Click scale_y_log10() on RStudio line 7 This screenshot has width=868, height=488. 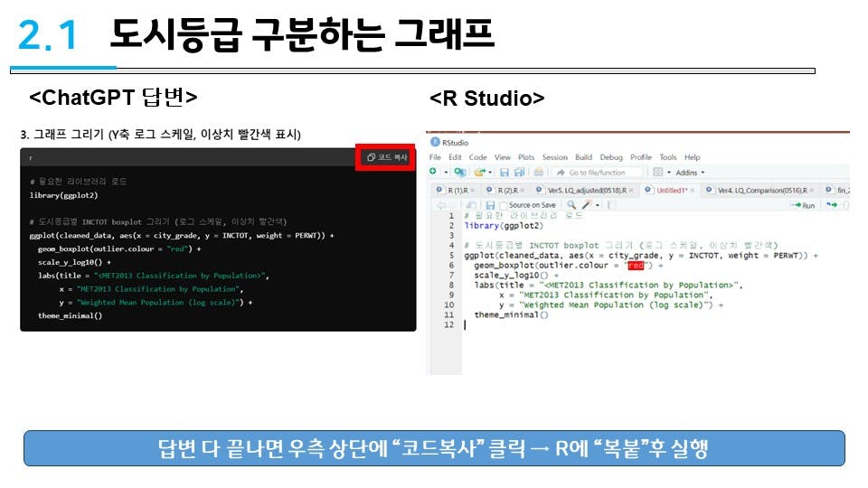511,275
